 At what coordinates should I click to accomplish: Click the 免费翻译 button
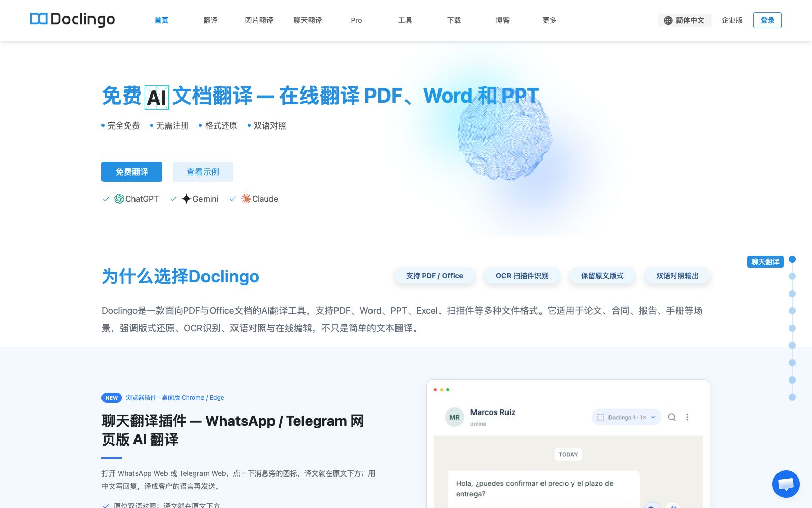132,172
